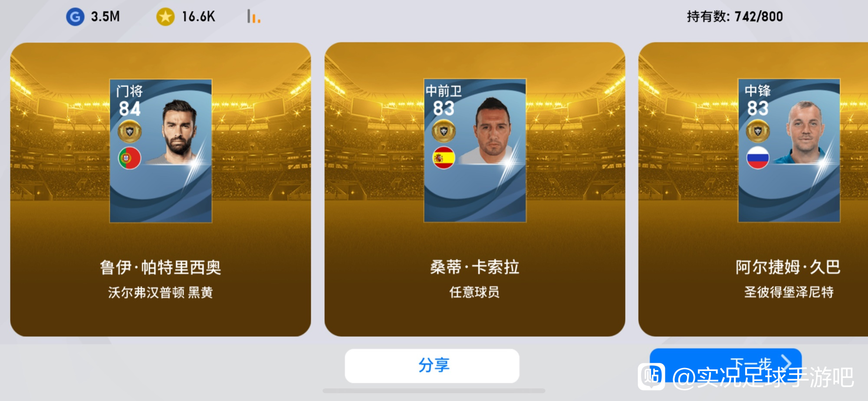Tap the Russia flag on 久巴 card
Image resolution: width=868 pixels, height=401 pixels.
click(758, 158)
